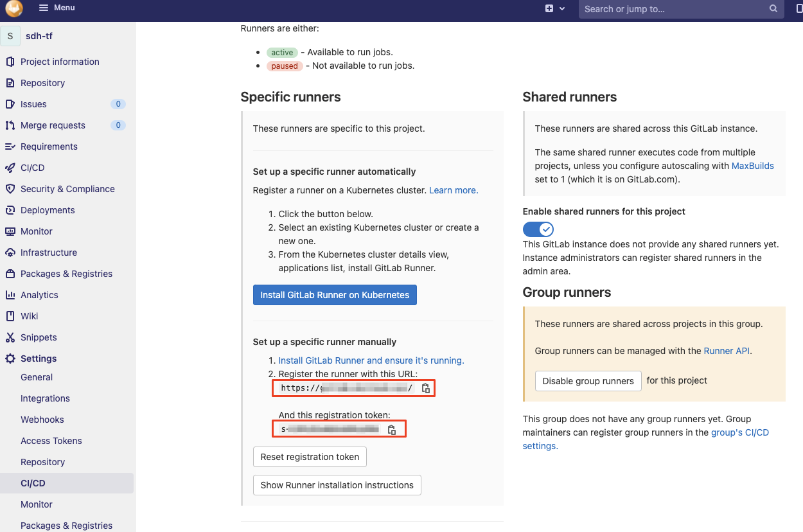Open the Issues section
The width and height of the screenshot is (803, 532).
[33, 104]
